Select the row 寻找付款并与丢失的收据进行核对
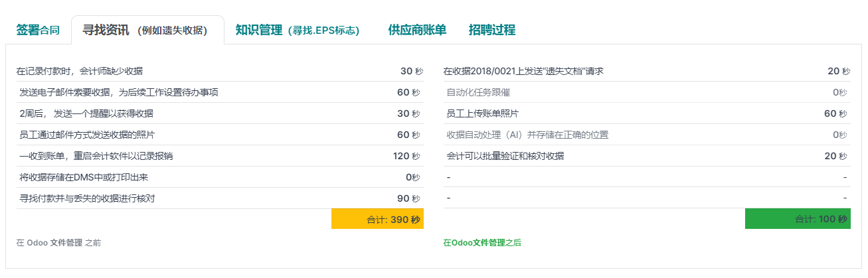Screen dimensions: 868x278 pyautogui.click(x=220, y=198)
